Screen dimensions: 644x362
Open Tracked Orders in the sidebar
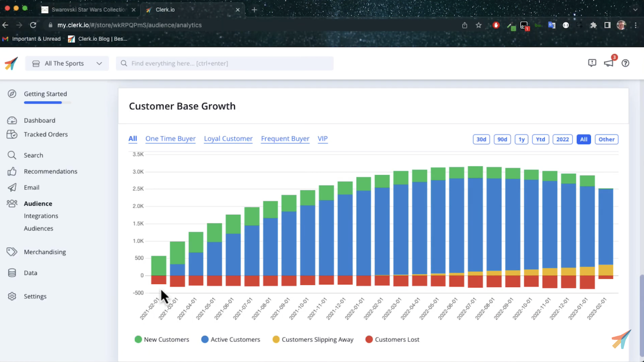45,134
